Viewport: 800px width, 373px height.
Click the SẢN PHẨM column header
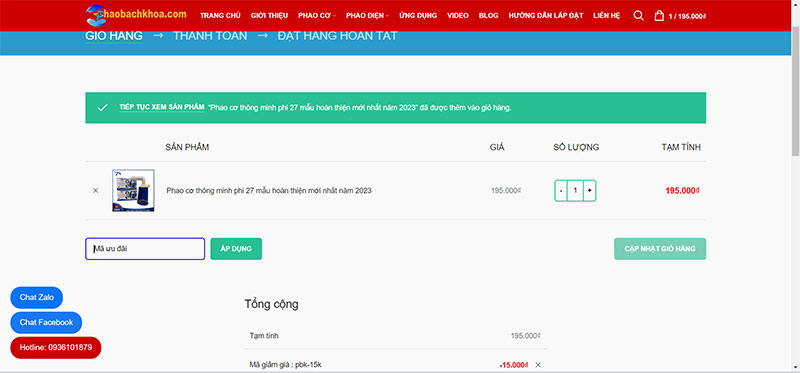(x=187, y=147)
